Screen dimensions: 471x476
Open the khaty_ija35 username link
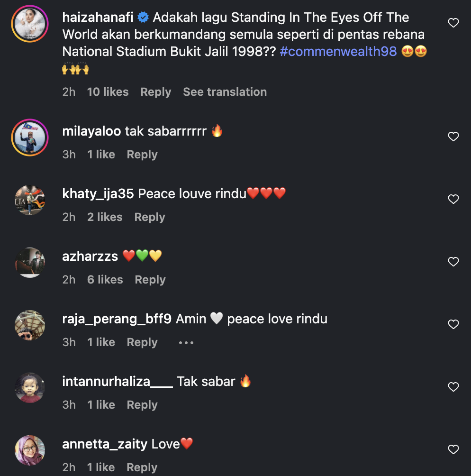(98, 193)
